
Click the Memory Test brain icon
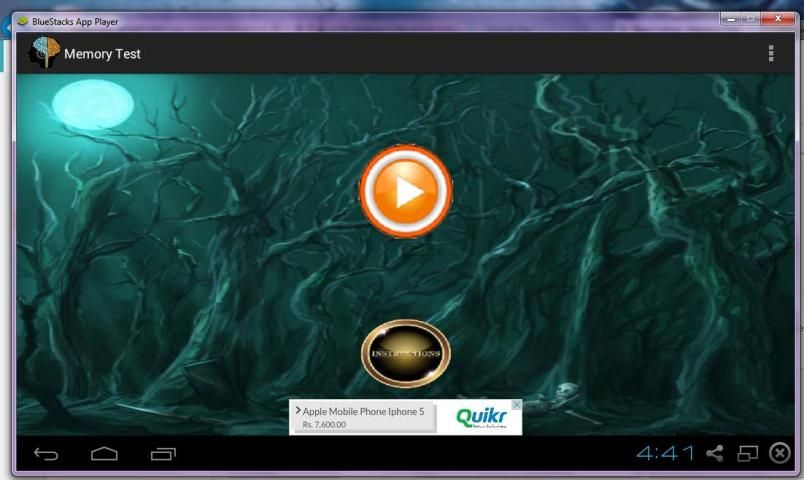point(44,53)
